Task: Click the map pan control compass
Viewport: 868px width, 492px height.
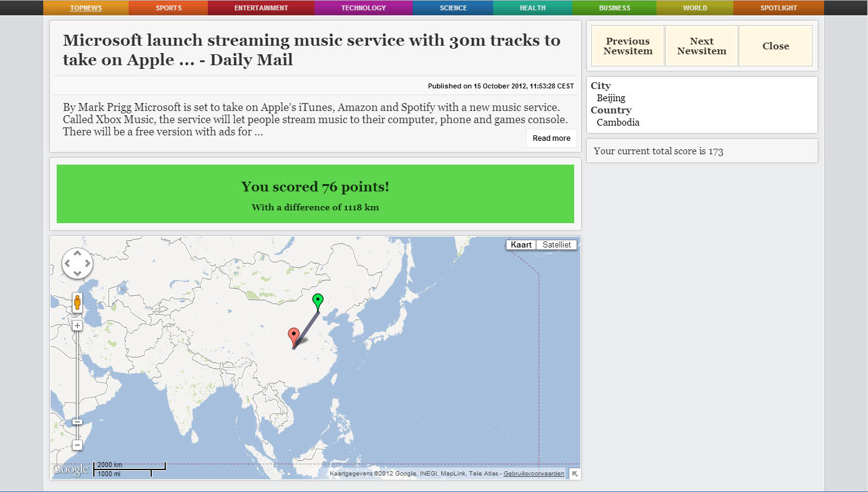Action: (77, 263)
